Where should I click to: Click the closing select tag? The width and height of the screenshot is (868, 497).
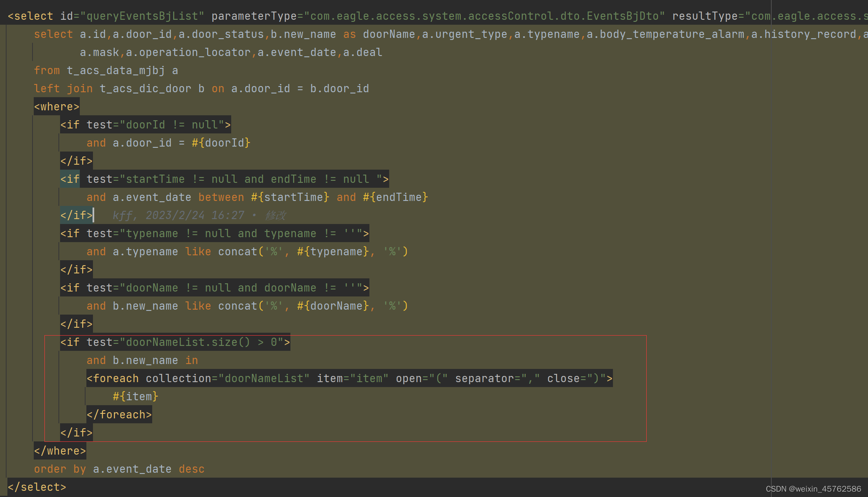[37, 487]
